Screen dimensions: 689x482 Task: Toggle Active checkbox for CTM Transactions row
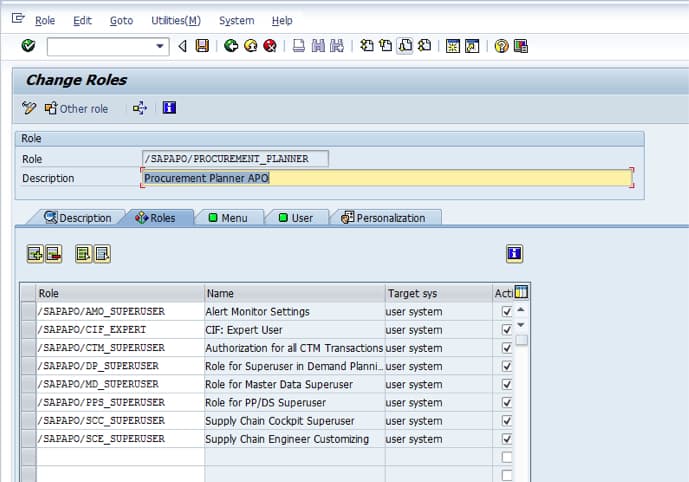(x=507, y=348)
